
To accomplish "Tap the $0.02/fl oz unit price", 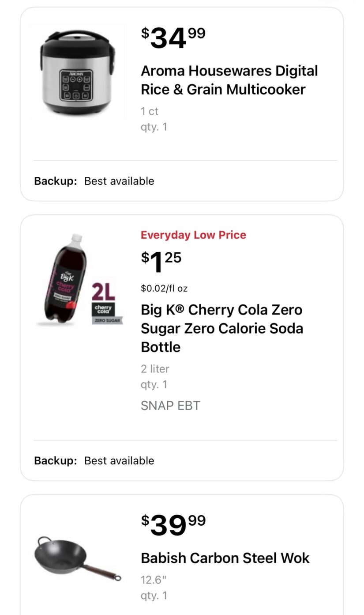I will point(164,289).
